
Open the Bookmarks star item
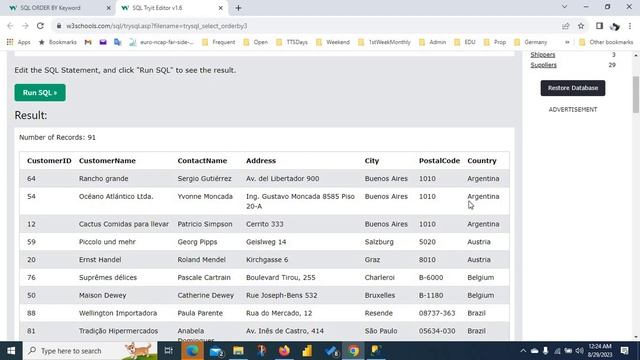58,42
